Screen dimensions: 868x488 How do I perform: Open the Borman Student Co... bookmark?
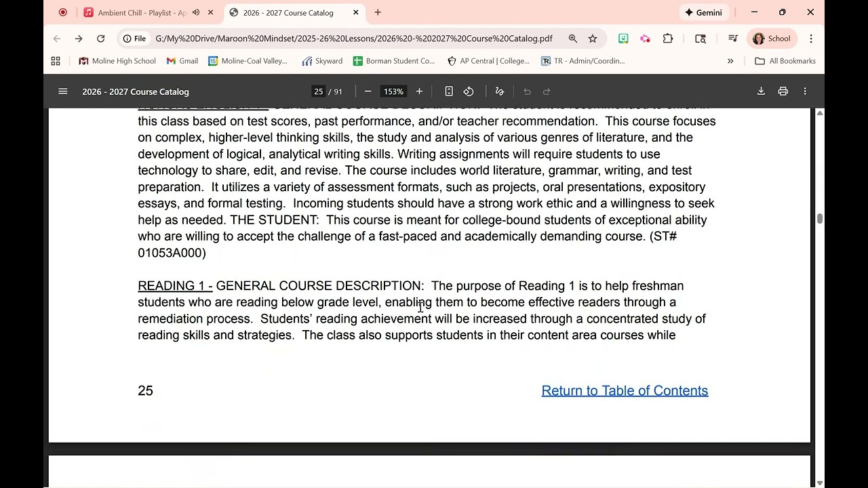[x=393, y=61]
